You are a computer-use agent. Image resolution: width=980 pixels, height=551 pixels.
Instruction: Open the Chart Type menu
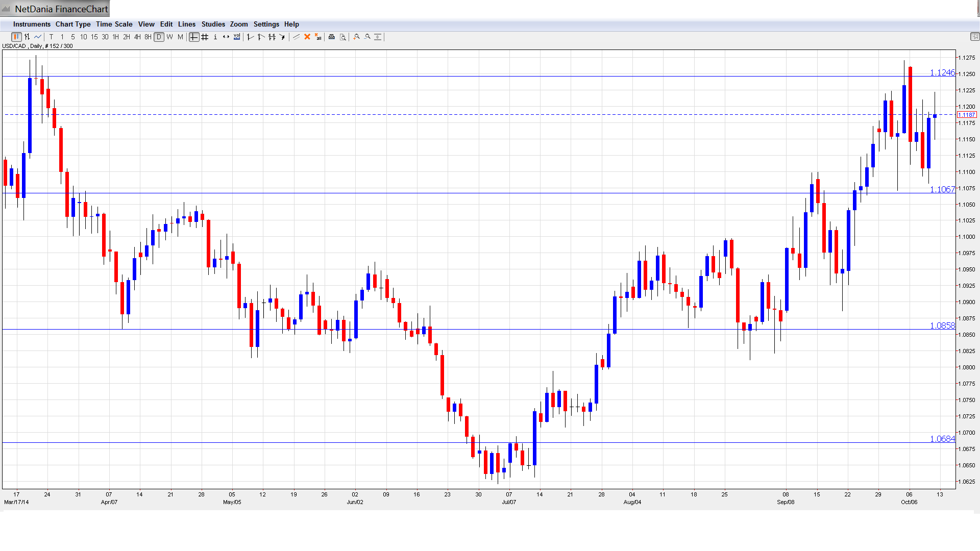point(73,24)
